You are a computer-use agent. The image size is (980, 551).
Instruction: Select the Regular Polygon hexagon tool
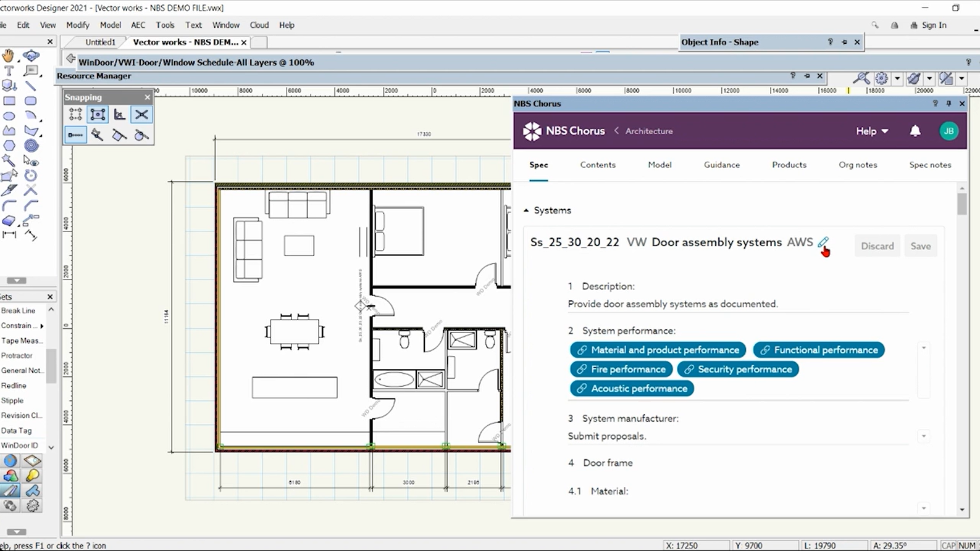[9, 146]
